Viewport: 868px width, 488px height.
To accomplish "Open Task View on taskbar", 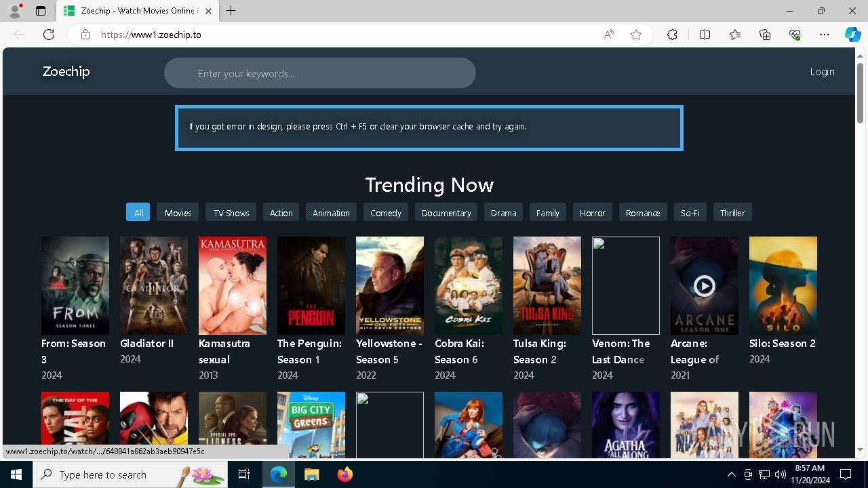I will point(244,474).
